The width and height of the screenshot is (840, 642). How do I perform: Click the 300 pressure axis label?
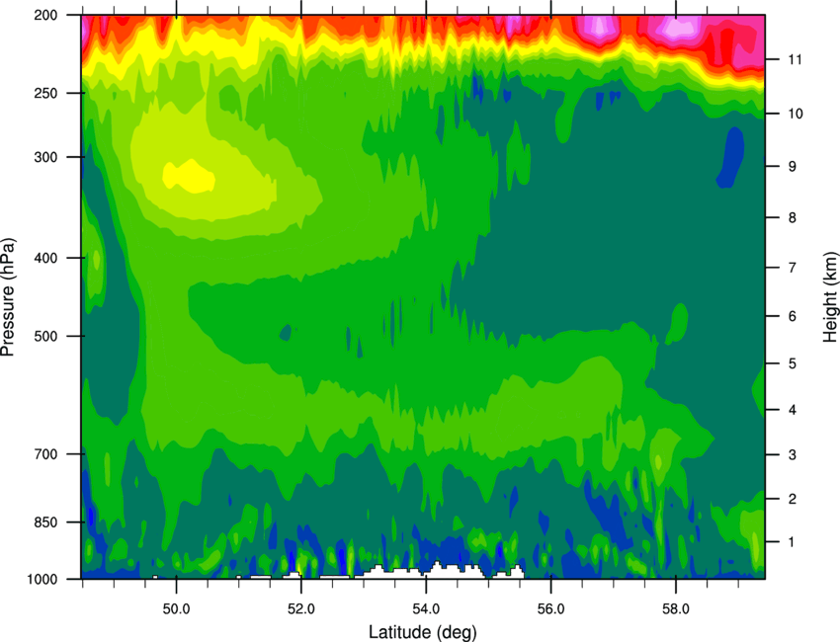pos(45,157)
